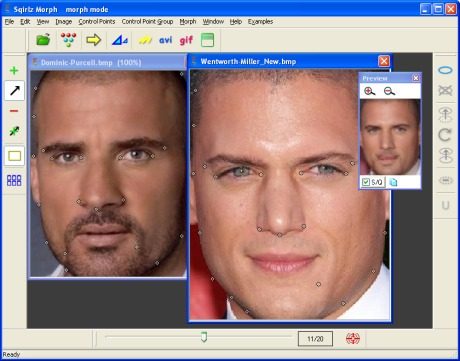Open the Control Points menu
The height and width of the screenshot is (361, 460).
click(x=97, y=22)
